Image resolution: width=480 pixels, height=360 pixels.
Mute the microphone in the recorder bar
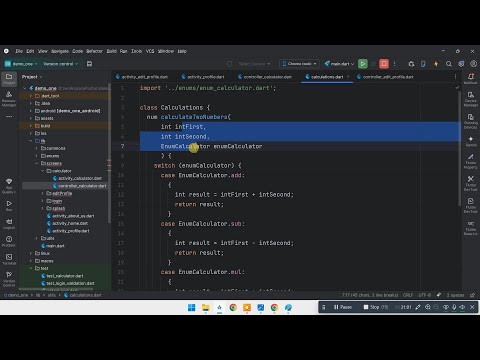click(454, 307)
